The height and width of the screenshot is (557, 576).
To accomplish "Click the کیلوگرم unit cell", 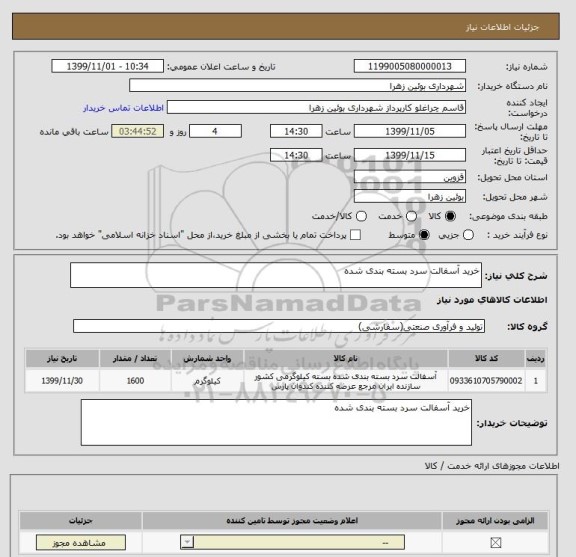I will 207,381.
